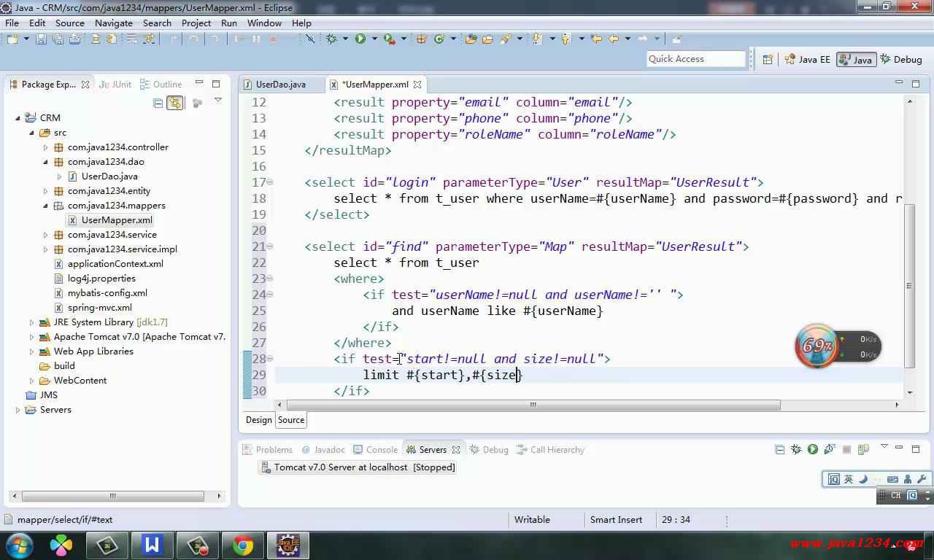The image size is (934, 560).
Task: Open Google Chrome from the taskbar
Action: (243, 545)
